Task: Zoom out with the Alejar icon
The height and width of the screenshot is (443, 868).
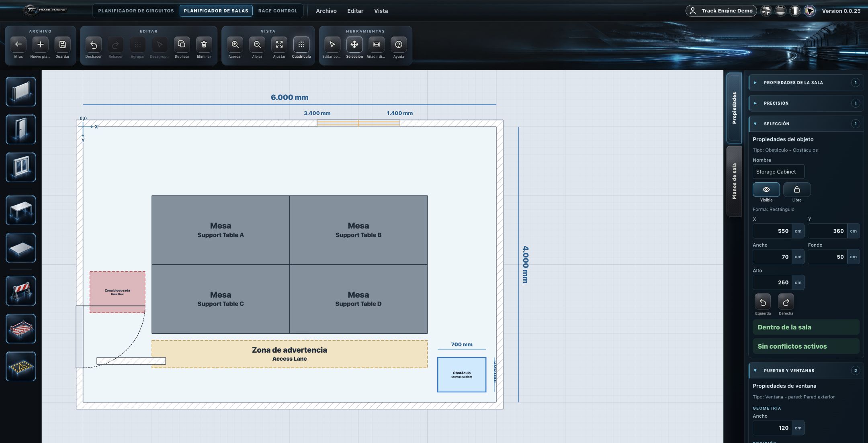Action: coord(257,45)
